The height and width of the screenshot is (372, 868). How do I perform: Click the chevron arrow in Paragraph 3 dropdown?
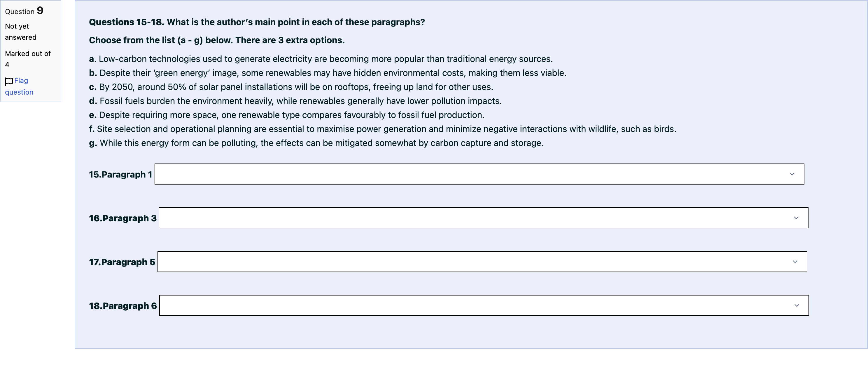click(x=796, y=218)
